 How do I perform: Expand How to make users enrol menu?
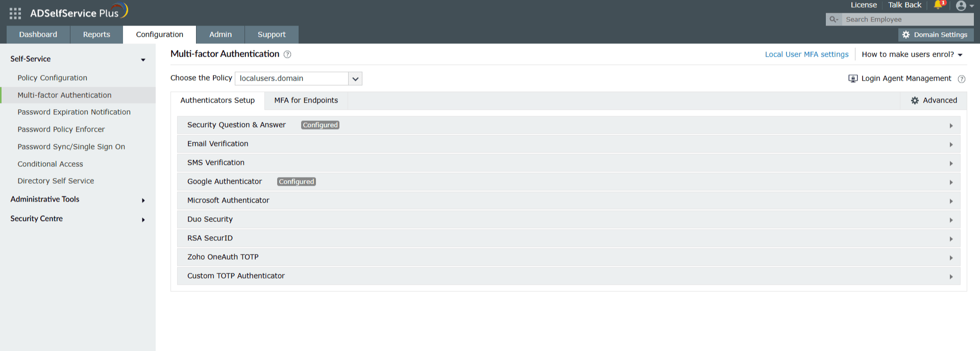[x=912, y=55]
